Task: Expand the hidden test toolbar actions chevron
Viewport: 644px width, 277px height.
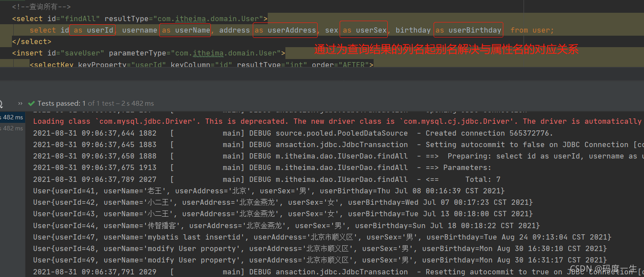Action: 20,103
